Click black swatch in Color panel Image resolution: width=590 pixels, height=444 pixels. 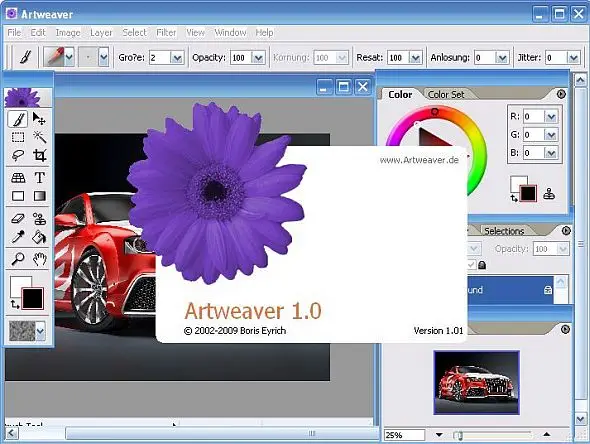tap(528, 193)
